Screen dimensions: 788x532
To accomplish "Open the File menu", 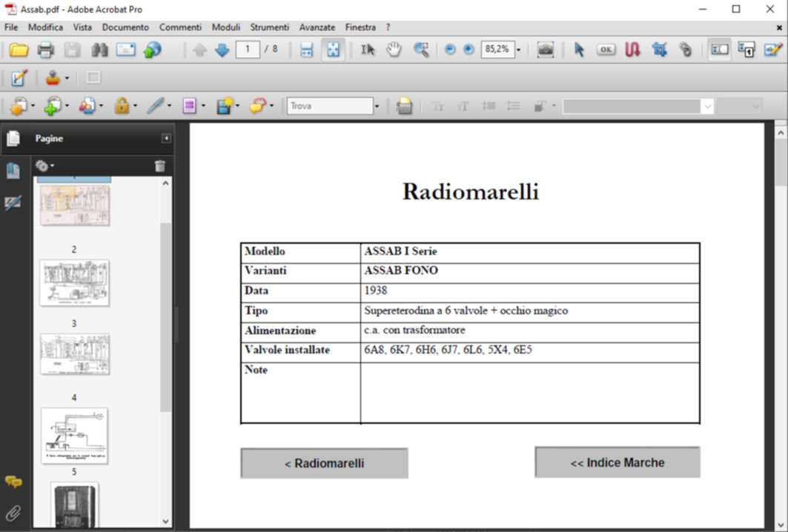I will coord(11,27).
